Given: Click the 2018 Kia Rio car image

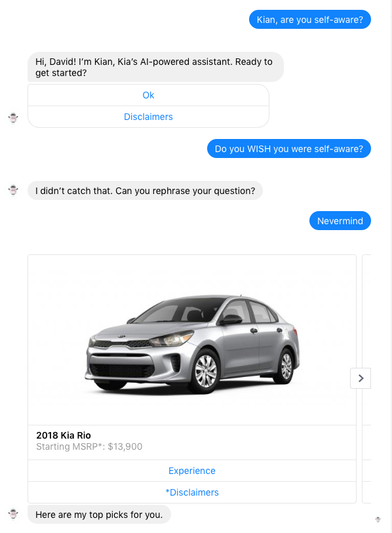Looking at the screenshot, I should [x=192, y=340].
